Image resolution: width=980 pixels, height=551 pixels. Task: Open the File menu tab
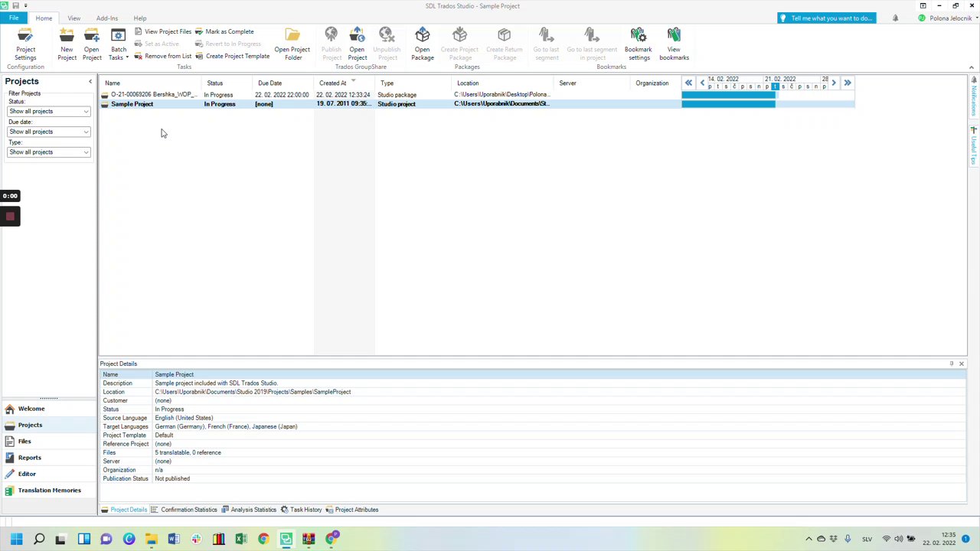pos(14,18)
